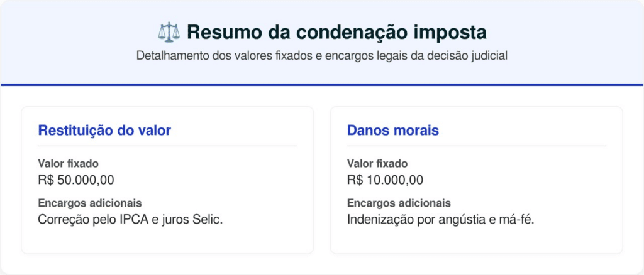The image size is (644, 275).
Task: Click "Valor fixado" label in Restituição card
Action: [68, 164]
